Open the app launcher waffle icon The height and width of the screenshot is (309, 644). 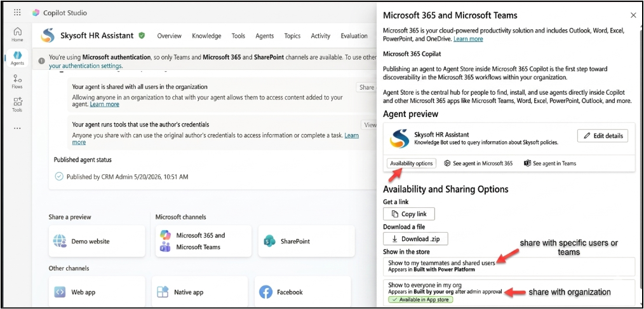tap(17, 12)
